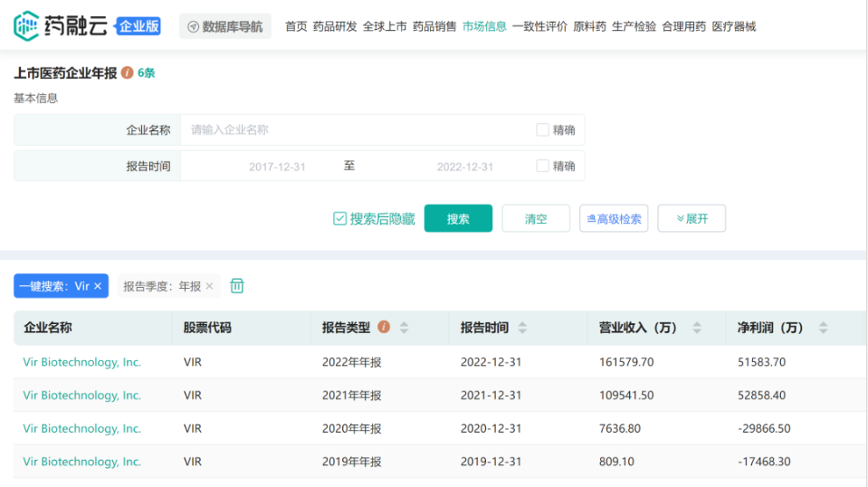Remove the 一键搜索: Vir filter tag

point(99,286)
